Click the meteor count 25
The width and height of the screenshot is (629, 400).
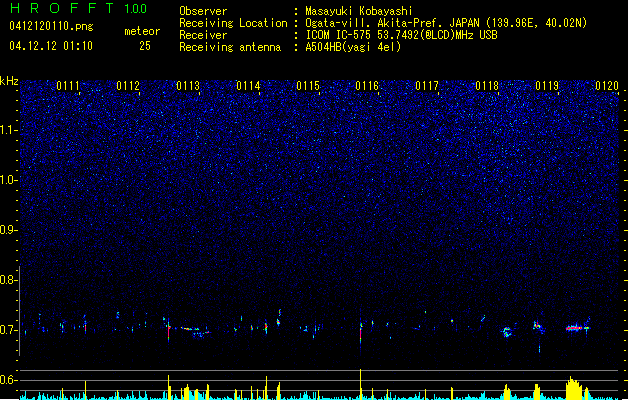point(145,46)
